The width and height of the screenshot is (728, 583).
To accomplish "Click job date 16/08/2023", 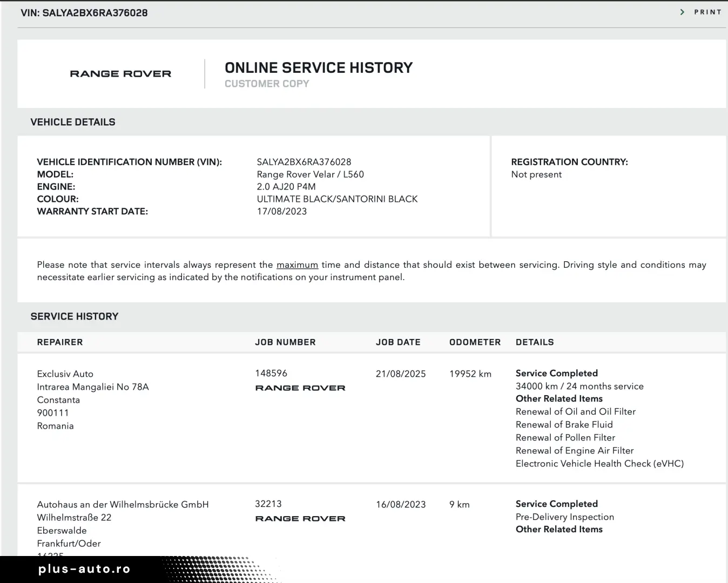I will point(401,505).
